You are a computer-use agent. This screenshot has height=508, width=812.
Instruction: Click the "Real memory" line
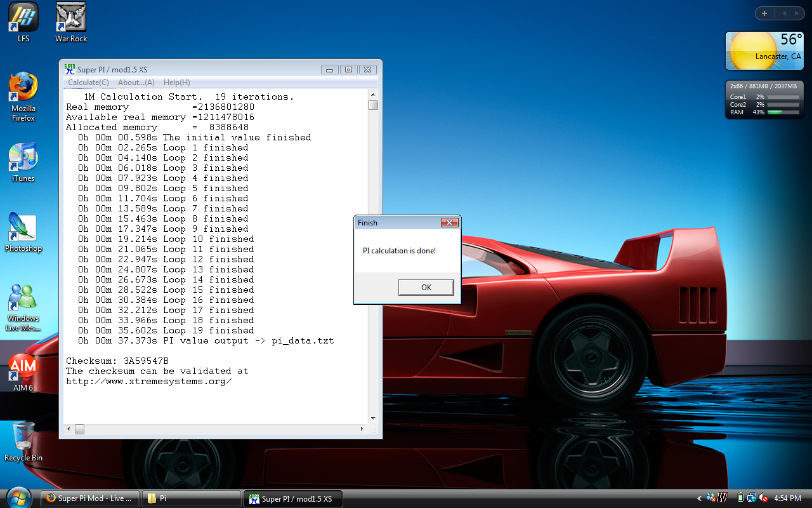(160, 107)
